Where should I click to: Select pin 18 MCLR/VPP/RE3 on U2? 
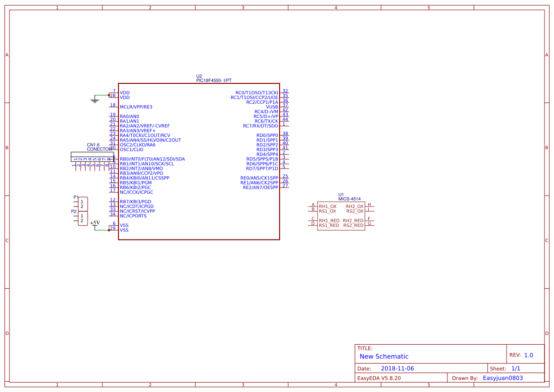(x=135, y=107)
